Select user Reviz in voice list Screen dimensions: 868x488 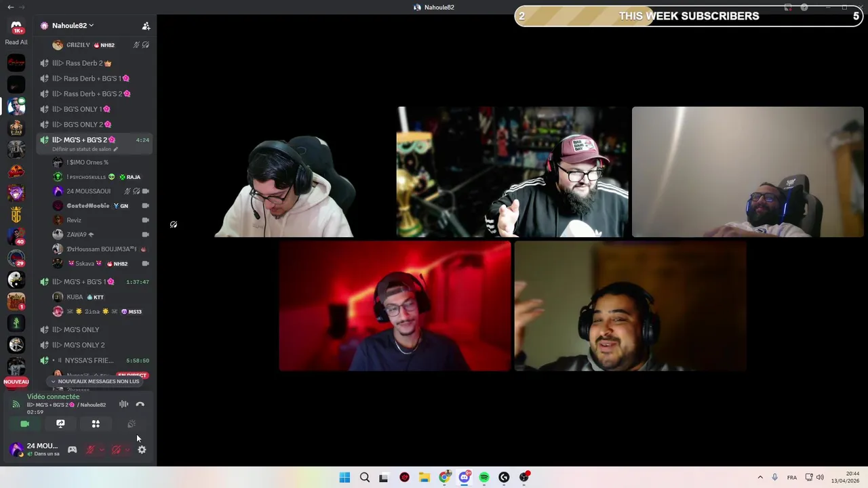(100, 220)
